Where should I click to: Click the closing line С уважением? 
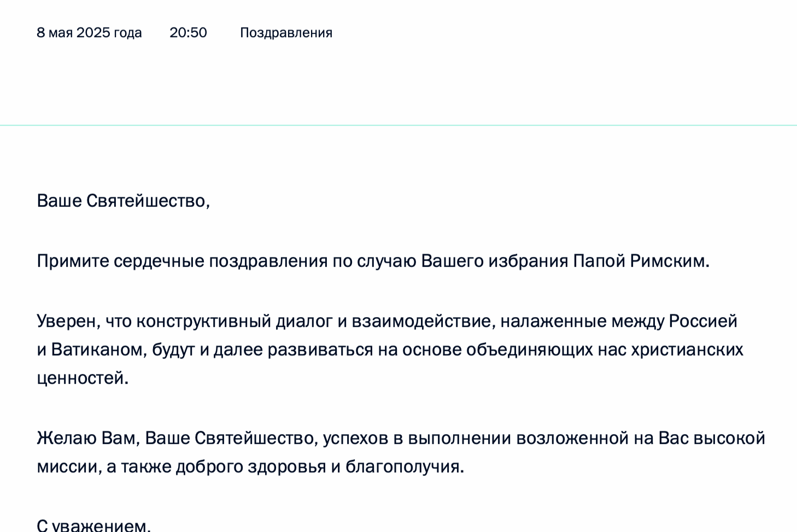click(93, 526)
